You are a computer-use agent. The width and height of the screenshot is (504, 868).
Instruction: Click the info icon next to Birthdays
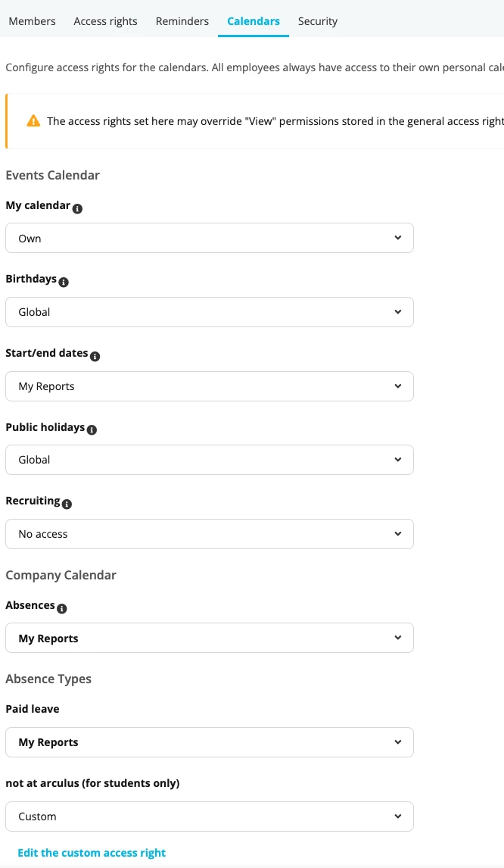click(x=64, y=283)
